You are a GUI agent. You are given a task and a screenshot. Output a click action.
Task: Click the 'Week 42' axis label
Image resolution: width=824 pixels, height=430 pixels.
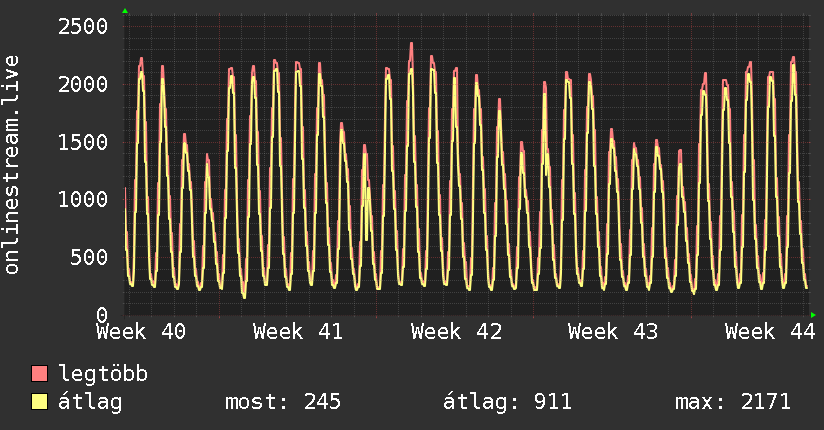click(x=456, y=332)
